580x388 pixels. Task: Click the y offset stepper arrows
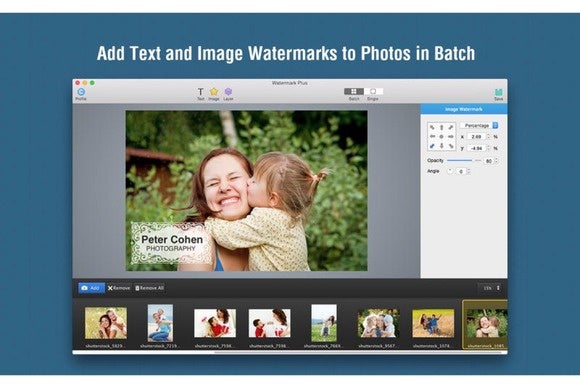(x=489, y=148)
